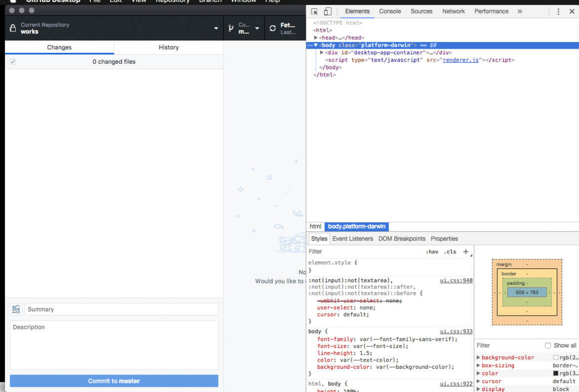The height and width of the screenshot is (392, 579).
Task: Switch to the History tab
Action: coord(168,48)
